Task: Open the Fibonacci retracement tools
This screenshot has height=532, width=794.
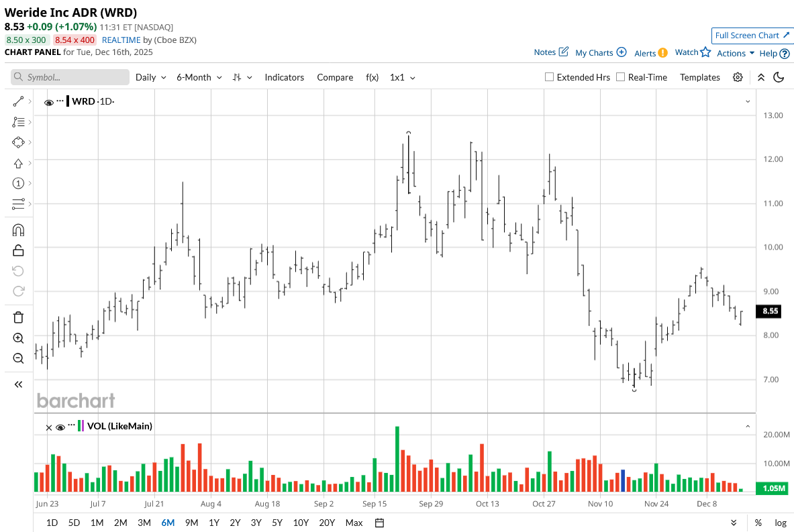Action: tap(18, 122)
